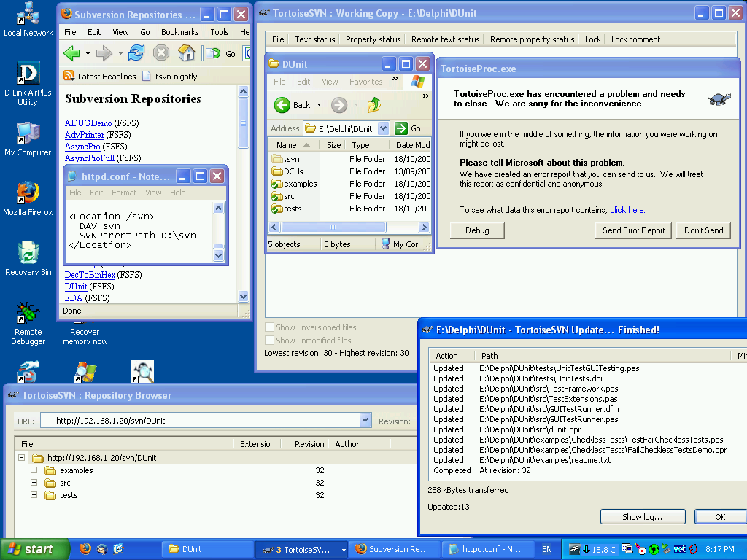Screen dimensions: 747x560
Task: Open Firefox Bookmarks menu
Action: click(x=179, y=32)
